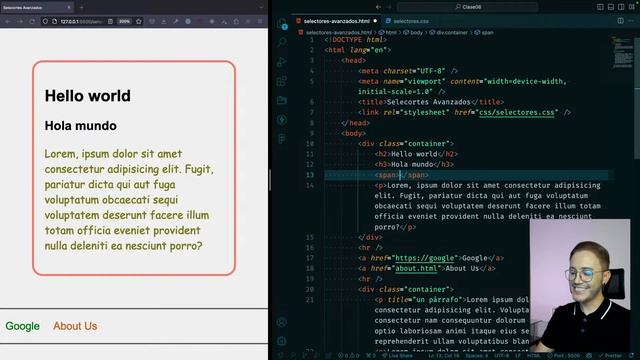Open the https://google href link in code
Viewport: 640px width, 360px height.
424,258
